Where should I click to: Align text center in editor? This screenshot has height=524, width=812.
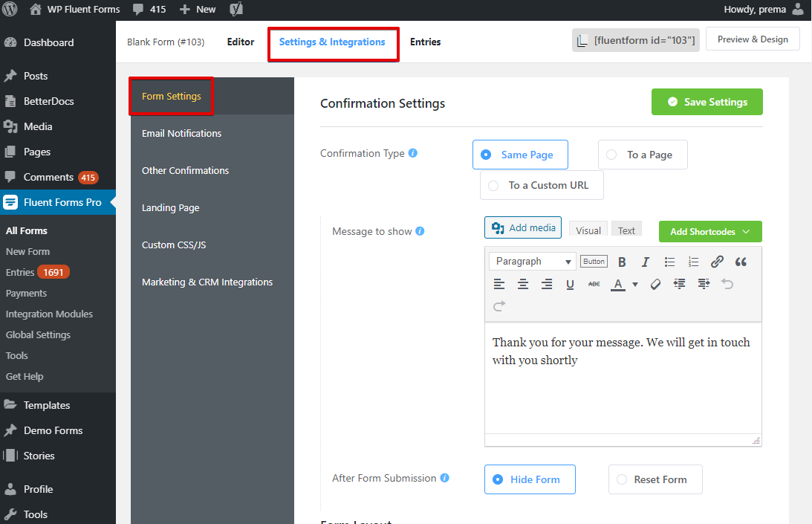[523, 284]
